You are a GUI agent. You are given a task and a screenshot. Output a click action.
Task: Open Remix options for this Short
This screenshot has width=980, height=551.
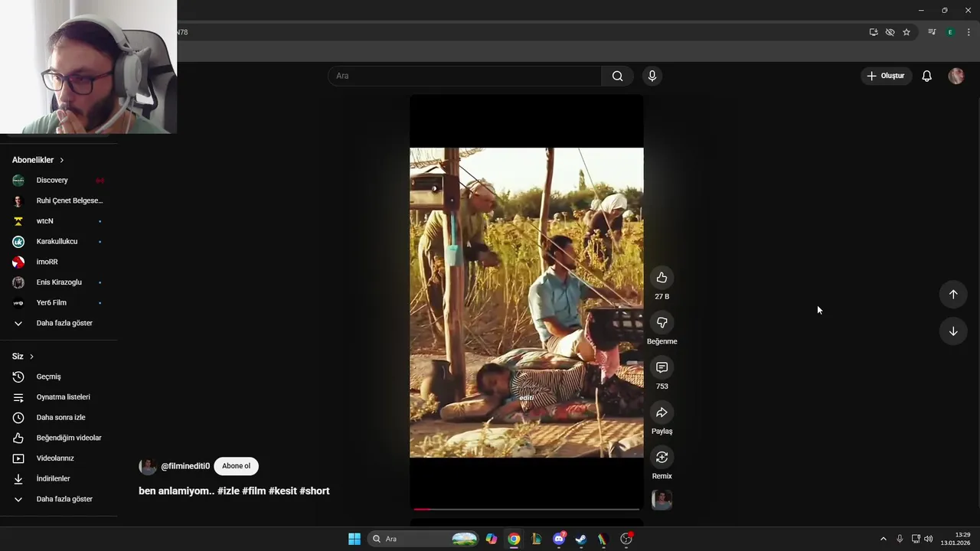pyautogui.click(x=661, y=458)
